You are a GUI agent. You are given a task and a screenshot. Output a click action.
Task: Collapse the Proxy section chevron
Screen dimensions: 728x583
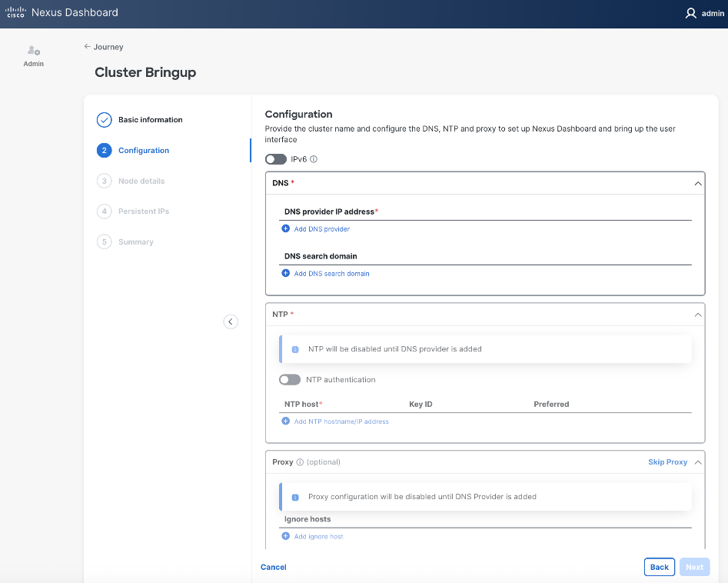coord(697,462)
